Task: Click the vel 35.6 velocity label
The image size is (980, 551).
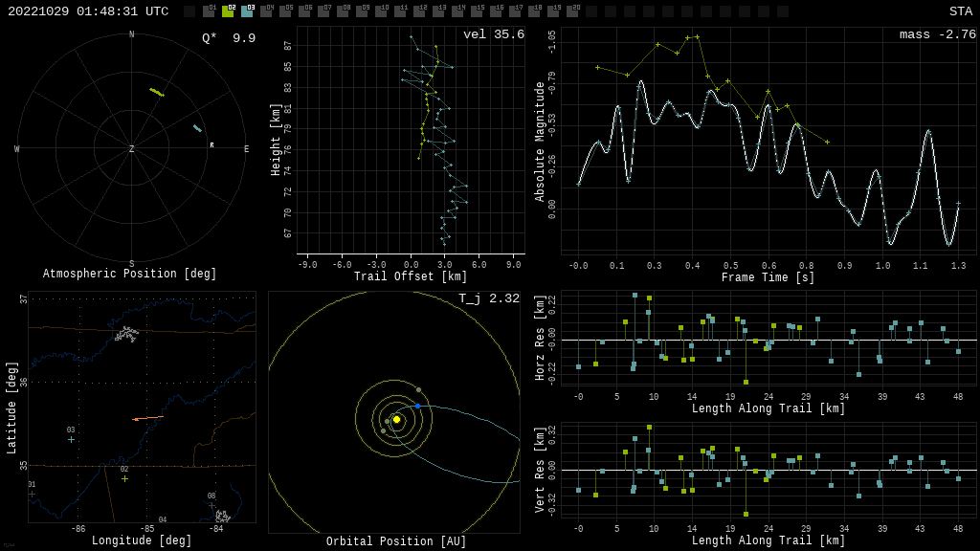Action: pos(493,35)
